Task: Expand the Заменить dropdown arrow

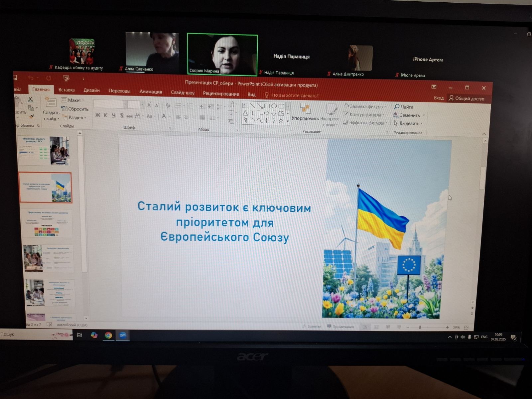Action: pos(424,115)
